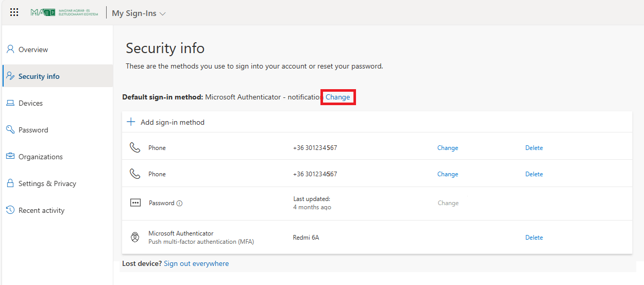The width and height of the screenshot is (644, 285).
Task: Expand the My Sign-Ins dropdown
Action: pos(139,13)
